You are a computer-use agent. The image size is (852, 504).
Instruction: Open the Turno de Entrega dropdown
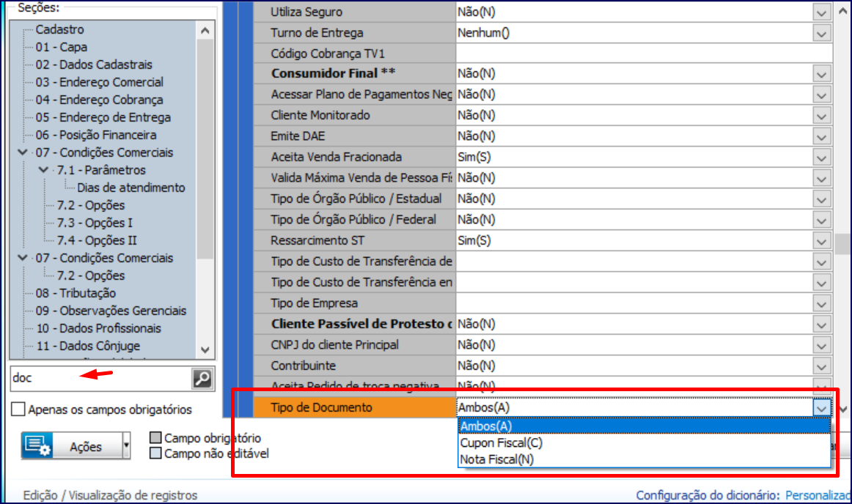[821, 33]
